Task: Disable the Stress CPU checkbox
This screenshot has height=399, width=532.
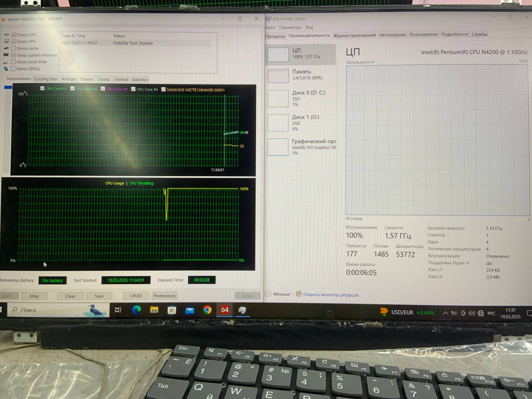Action: (14, 35)
